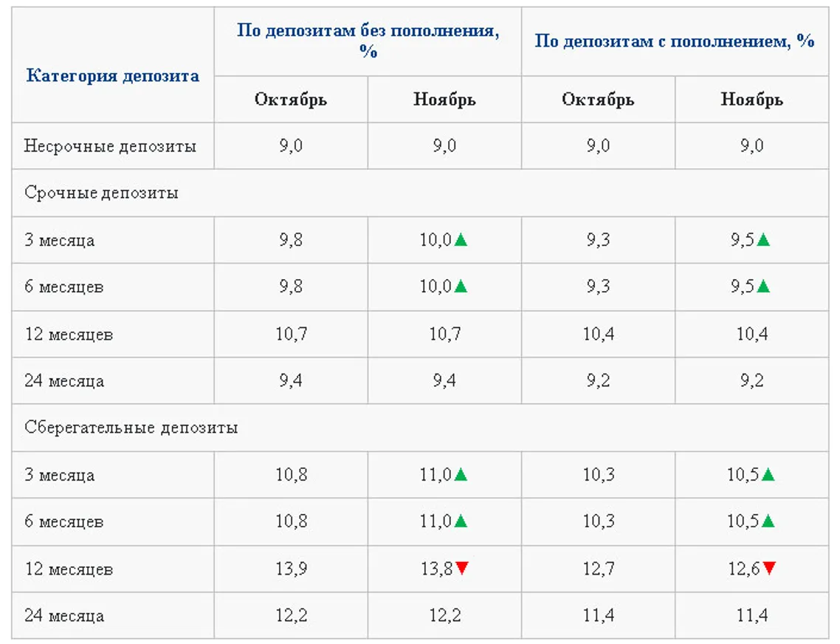
Task: Select the По депозитам без пополнения header
Action: pos(368,41)
